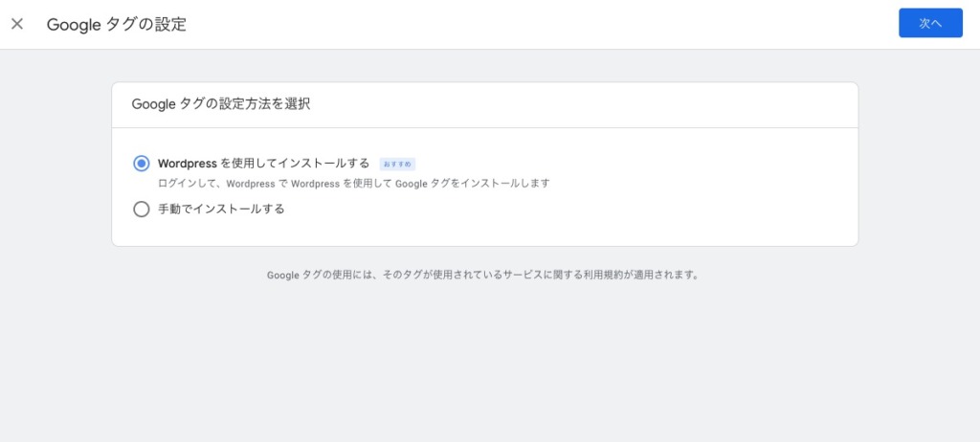This screenshot has height=442, width=980.
Task: Click the footer terms notice about 利用規約
Action: tap(482, 276)
